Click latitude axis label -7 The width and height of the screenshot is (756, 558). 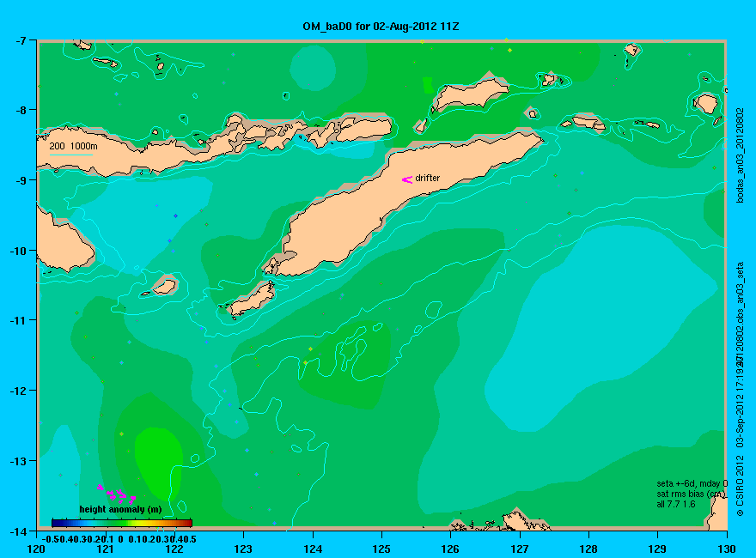pos(19,40)
